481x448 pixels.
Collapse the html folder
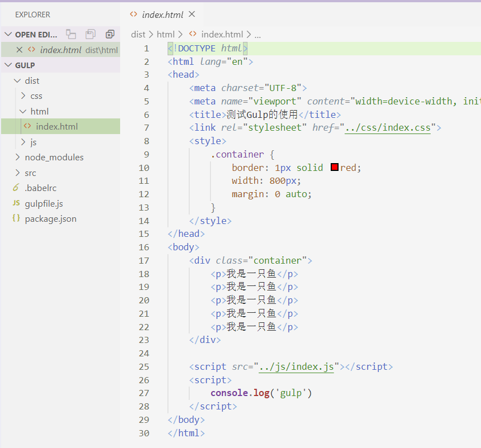tap(23, 111)
